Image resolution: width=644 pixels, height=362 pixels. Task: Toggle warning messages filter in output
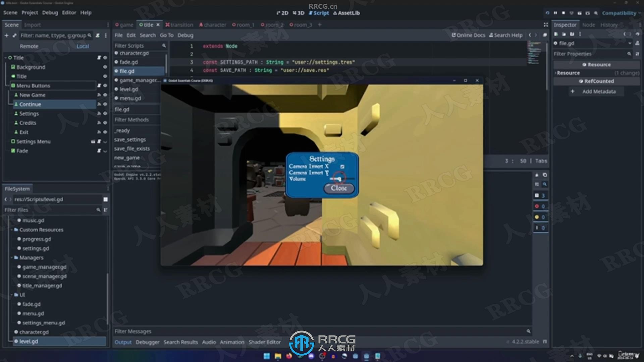point(540,217)
